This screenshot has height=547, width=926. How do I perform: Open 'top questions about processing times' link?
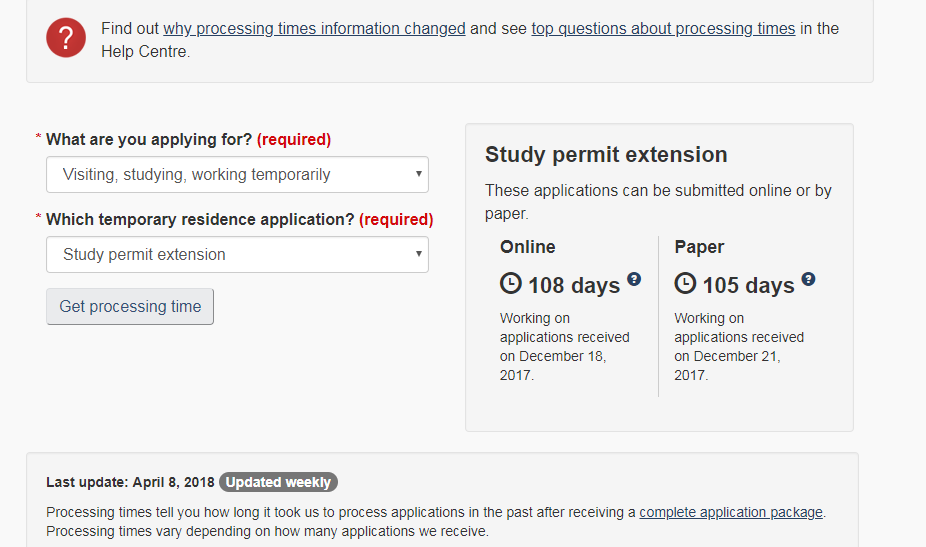click(663, 28)
